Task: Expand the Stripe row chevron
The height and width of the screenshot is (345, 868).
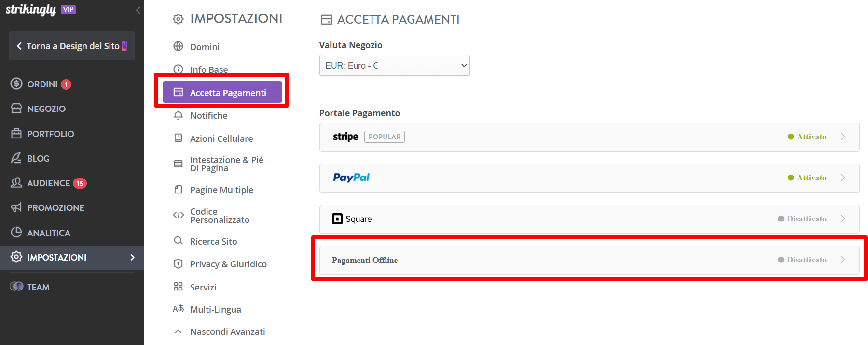Action: 843,137
